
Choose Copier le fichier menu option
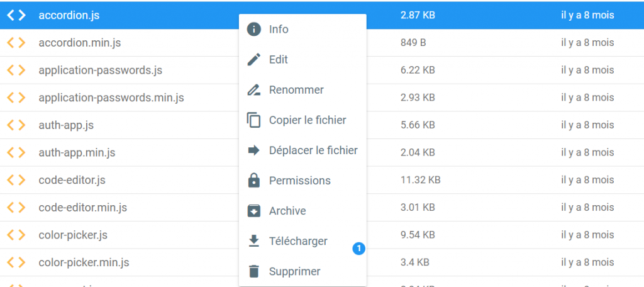coord(308,120)
